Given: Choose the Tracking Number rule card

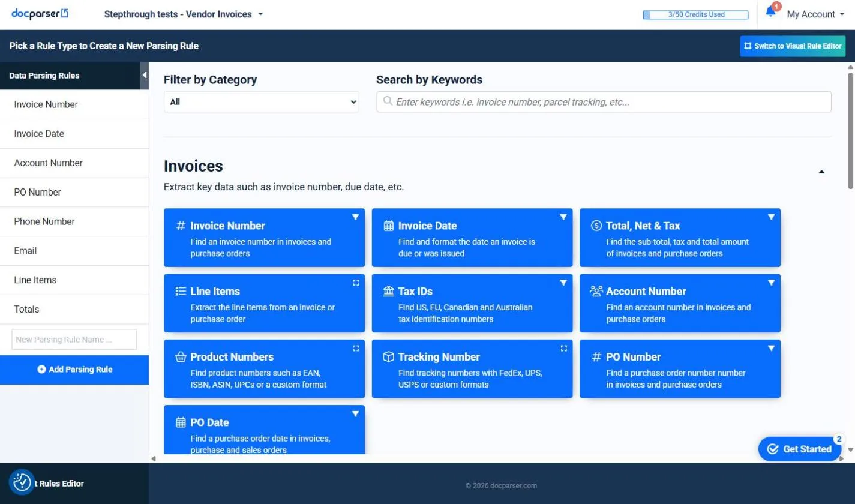Looking at the screenshot, I should coord(472,368).
